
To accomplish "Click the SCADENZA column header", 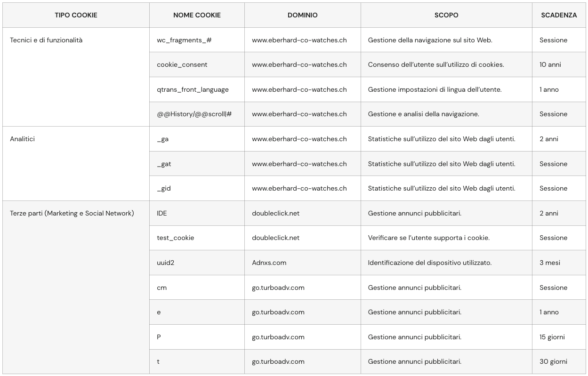I will coord(558,15).
